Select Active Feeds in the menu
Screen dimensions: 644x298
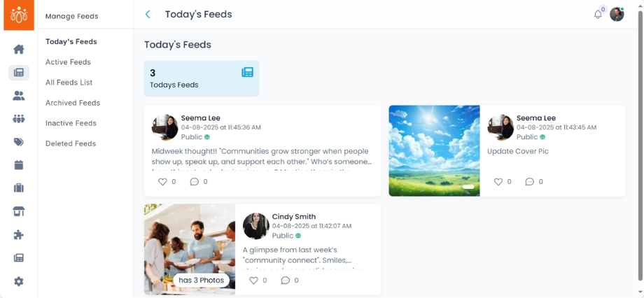(68, 62)
